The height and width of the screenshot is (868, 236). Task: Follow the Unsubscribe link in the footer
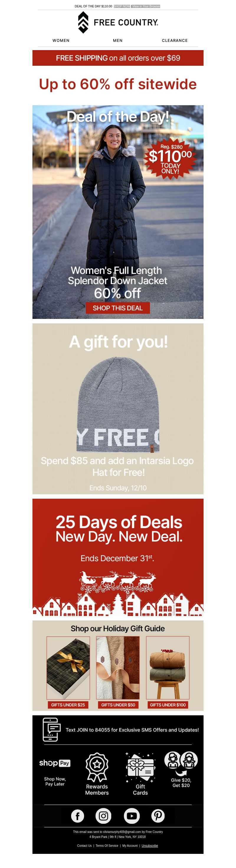click(150, 845)
